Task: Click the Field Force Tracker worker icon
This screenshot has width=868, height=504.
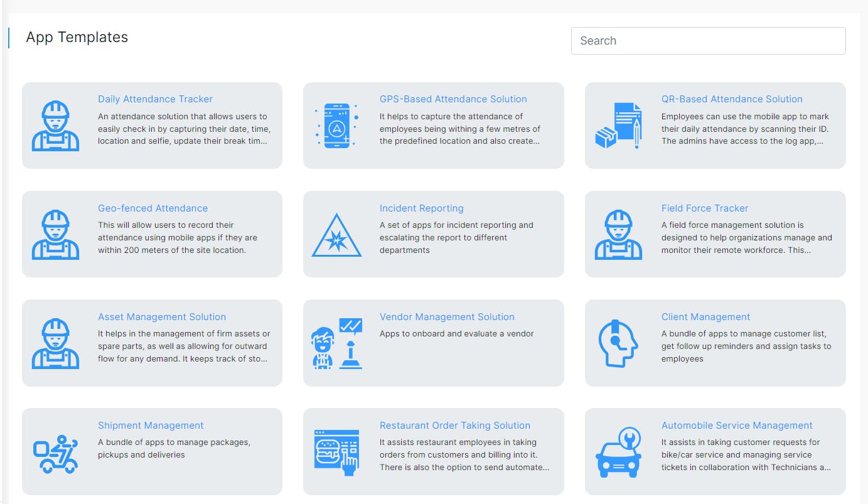Action: click(x=619, y=235)
